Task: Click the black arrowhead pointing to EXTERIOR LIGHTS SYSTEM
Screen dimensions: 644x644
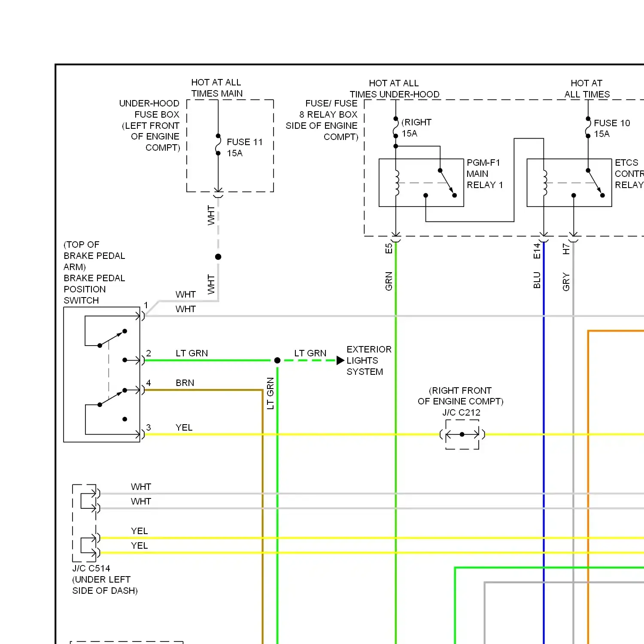Action: [x=340, y=360]
